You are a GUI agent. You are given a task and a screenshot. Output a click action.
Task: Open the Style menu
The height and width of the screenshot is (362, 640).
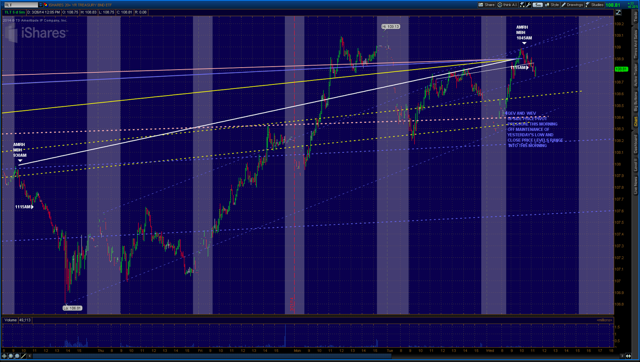coord(552,5)
